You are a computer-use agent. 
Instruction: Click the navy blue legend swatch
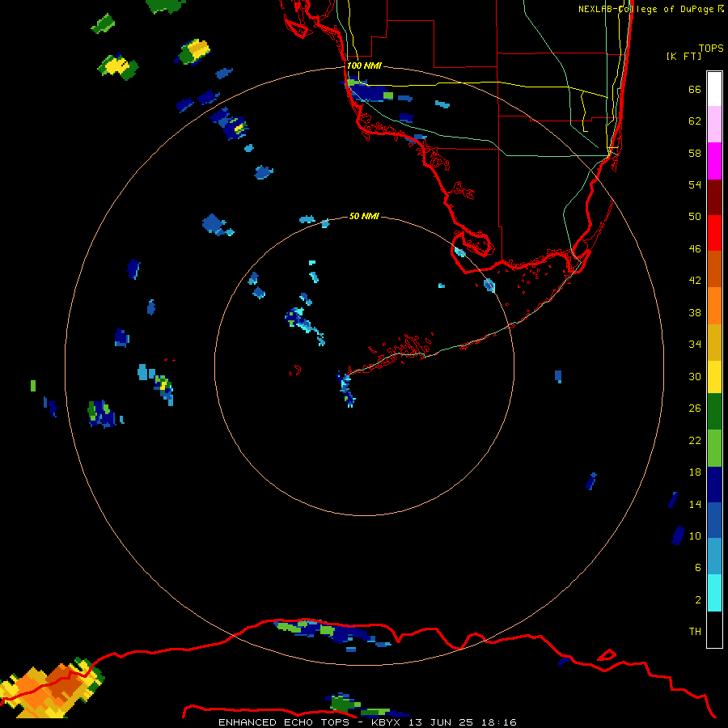714,485
